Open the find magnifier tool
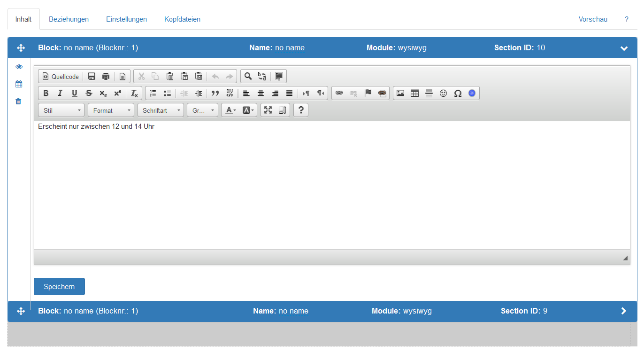The width and height of the screenshot is (644, 353). [248, 76]
